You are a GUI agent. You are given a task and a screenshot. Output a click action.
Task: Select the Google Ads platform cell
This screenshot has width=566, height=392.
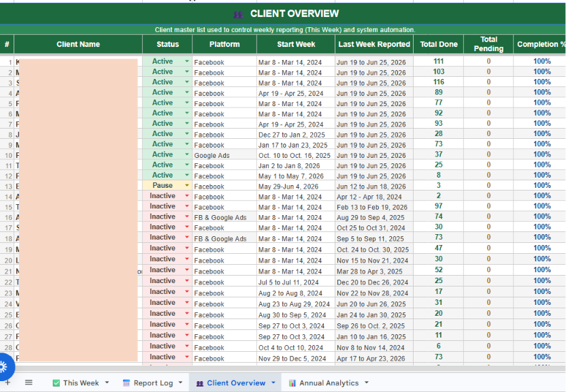coord(224,155)
